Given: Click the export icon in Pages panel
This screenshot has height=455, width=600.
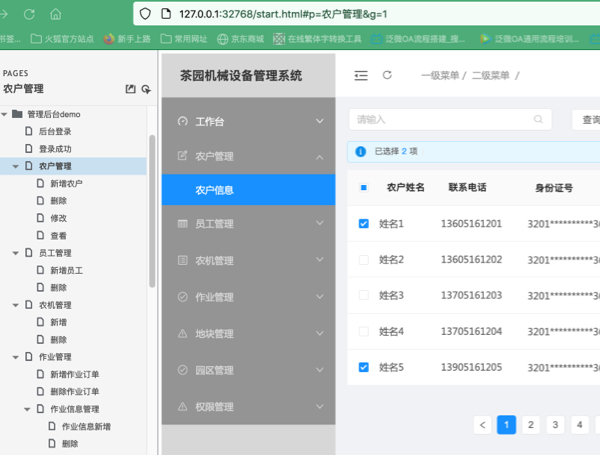Looking at the screenshot, I should [x=129, y=89].
